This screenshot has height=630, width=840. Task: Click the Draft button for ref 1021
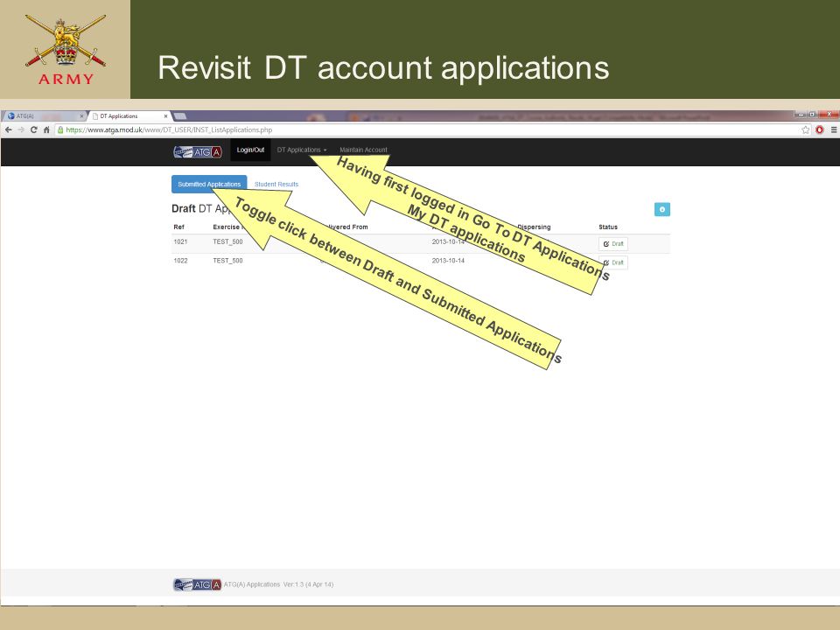point(612,244)
